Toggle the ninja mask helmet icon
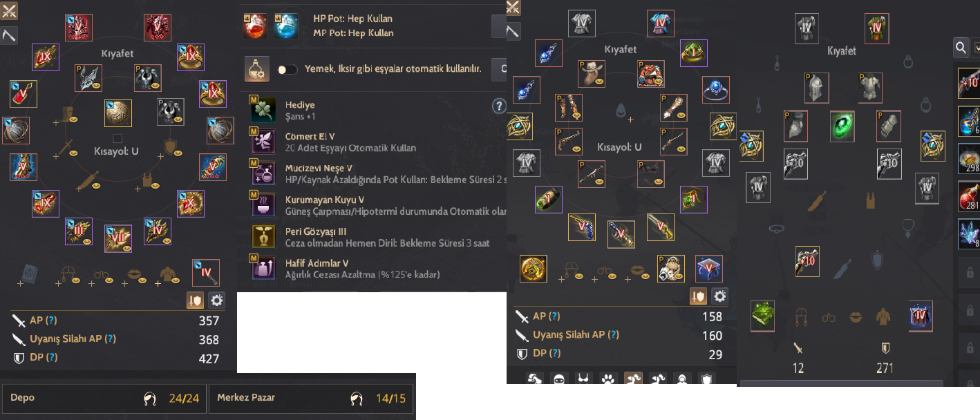The height and width of the screenshot is (420, 980). coord(558,379)
